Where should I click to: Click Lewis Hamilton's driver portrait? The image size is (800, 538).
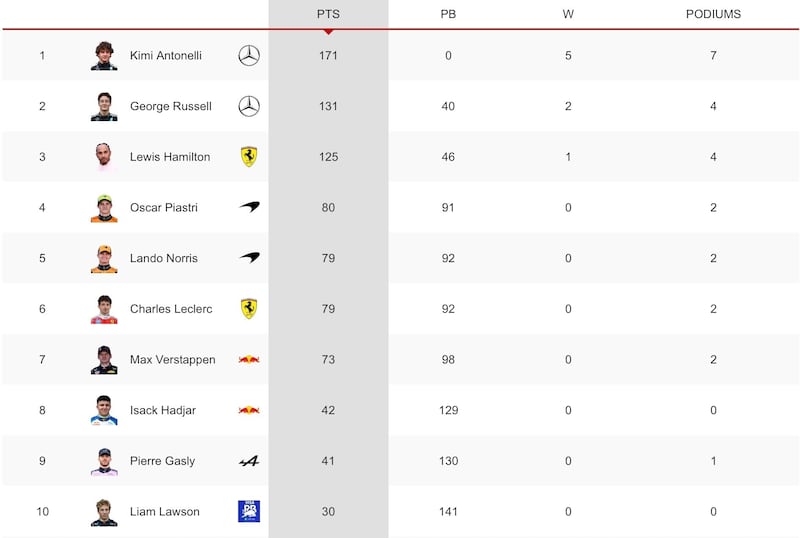pos(104,156)
